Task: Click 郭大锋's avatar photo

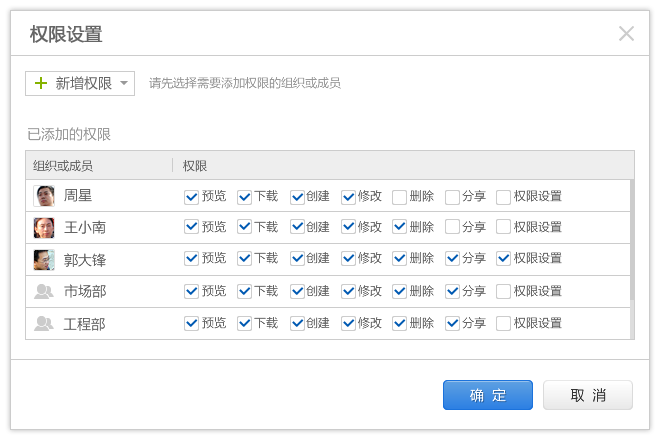Action: point(44,260)
